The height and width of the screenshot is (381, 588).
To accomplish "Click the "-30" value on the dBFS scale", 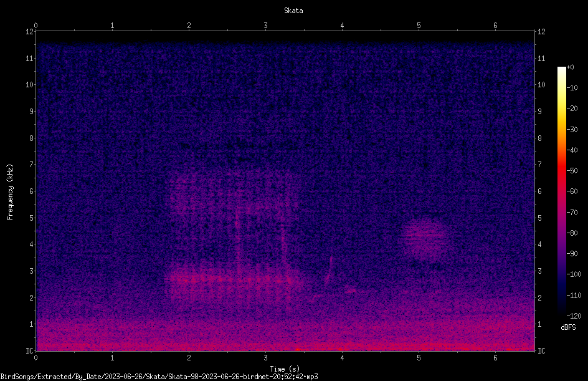I will pyautogui.click(x=572, y=130).
